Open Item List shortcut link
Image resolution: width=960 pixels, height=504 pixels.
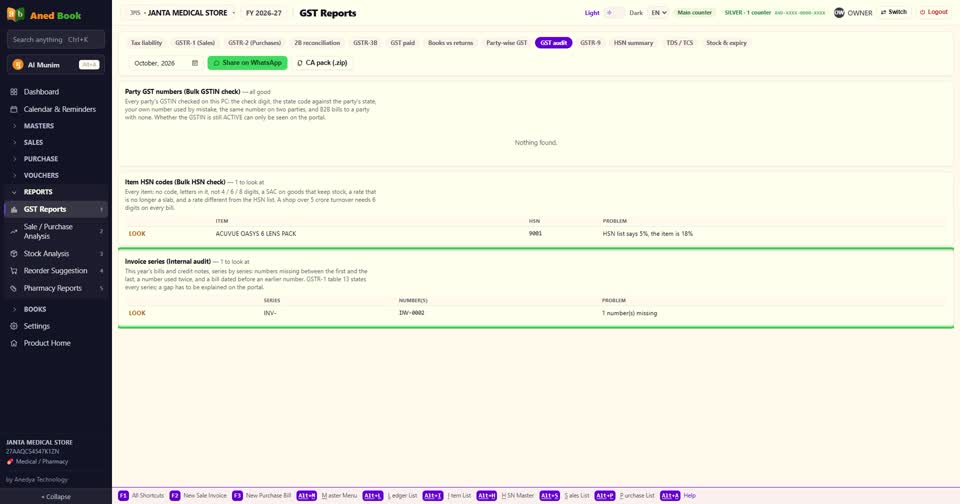448,495
